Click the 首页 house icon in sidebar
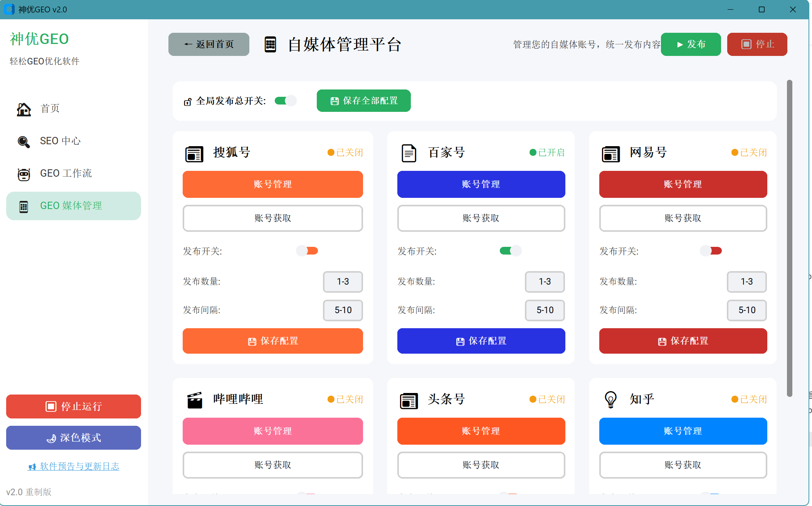Screen dimensions: 812x506 point(24,109)
